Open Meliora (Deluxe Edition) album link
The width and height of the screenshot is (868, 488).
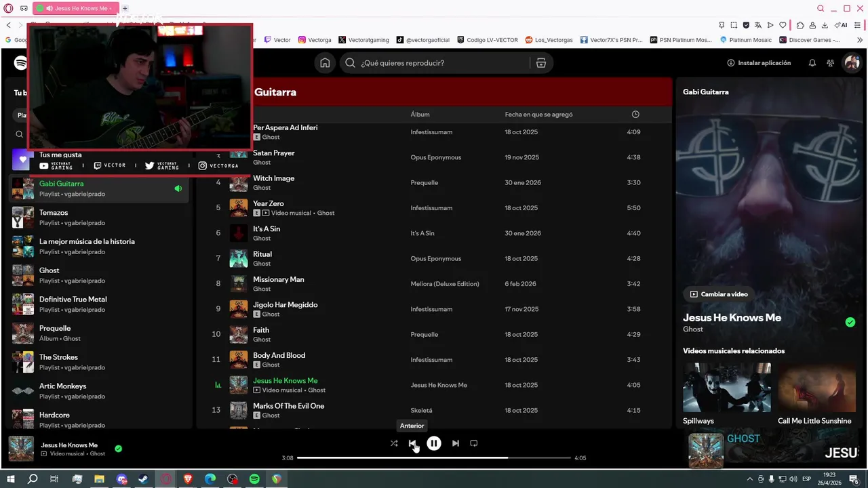coord(445,284)
